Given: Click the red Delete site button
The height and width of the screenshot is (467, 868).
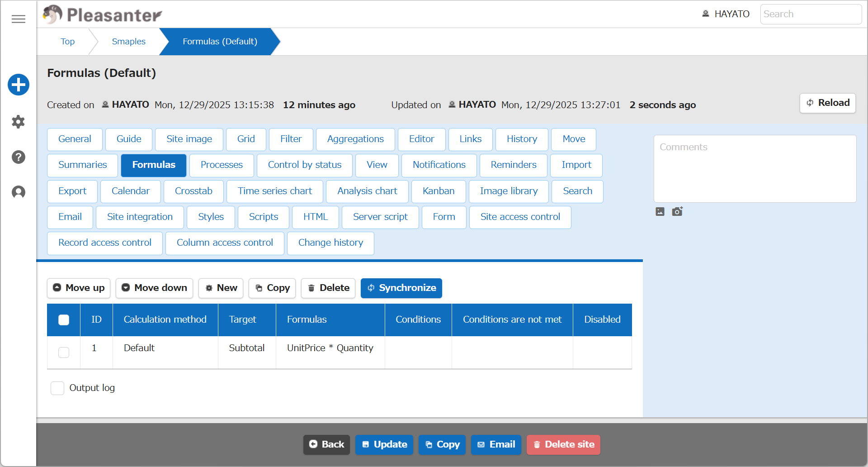Looking at the screenshot, I should pyautogui.click(x=563, y=445).
